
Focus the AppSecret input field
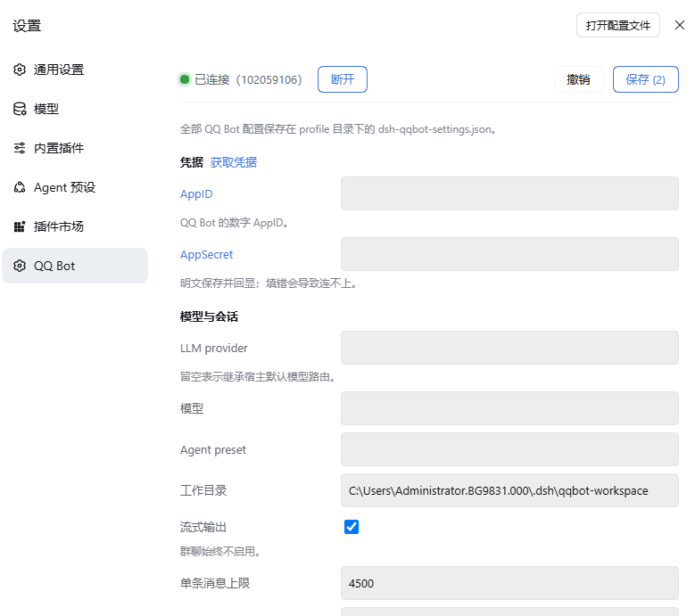pos(509,254)
